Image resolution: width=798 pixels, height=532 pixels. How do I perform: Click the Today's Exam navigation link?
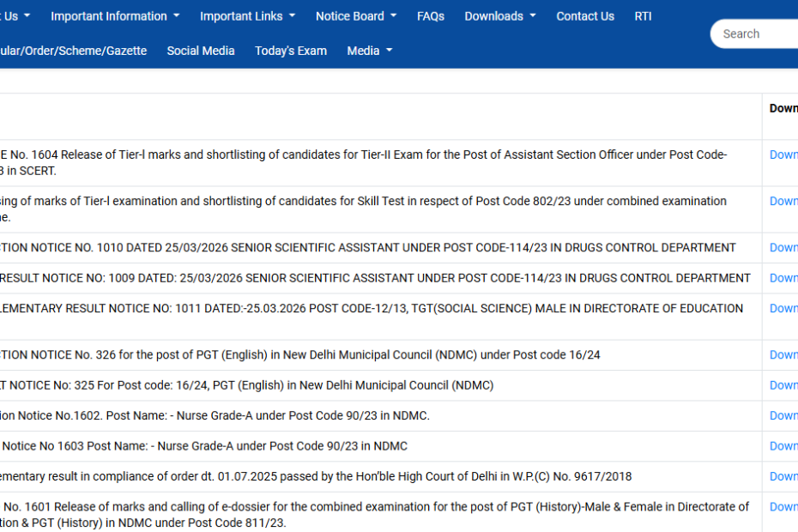click(x=291, y=51)
